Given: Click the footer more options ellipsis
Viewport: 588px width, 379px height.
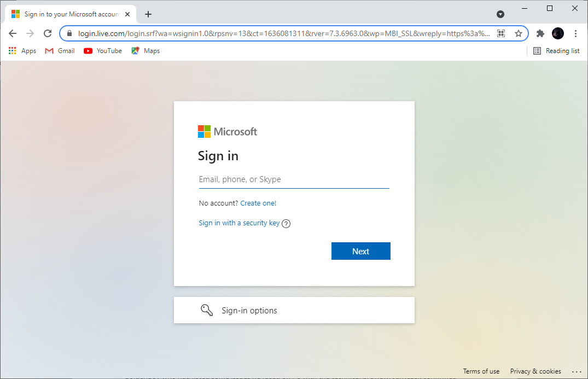Looking at the screenshot, I should (x=577, y=371).
